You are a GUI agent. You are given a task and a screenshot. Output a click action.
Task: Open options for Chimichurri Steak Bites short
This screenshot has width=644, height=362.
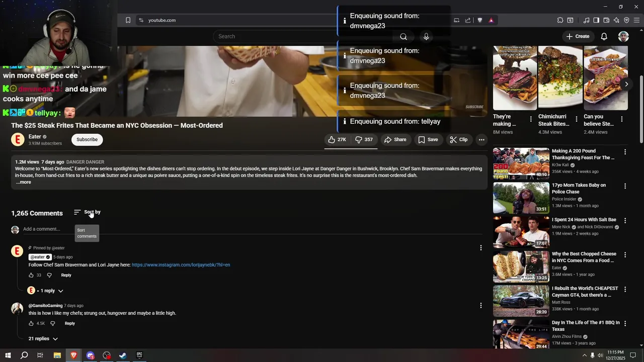576,120
